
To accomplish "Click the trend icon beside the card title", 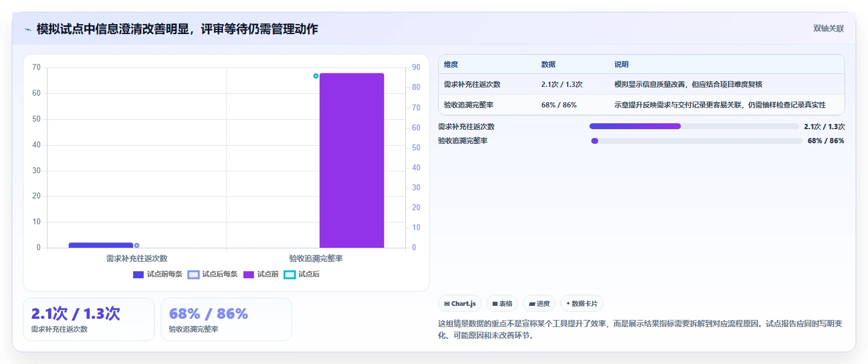I will [x=28, y=29].
